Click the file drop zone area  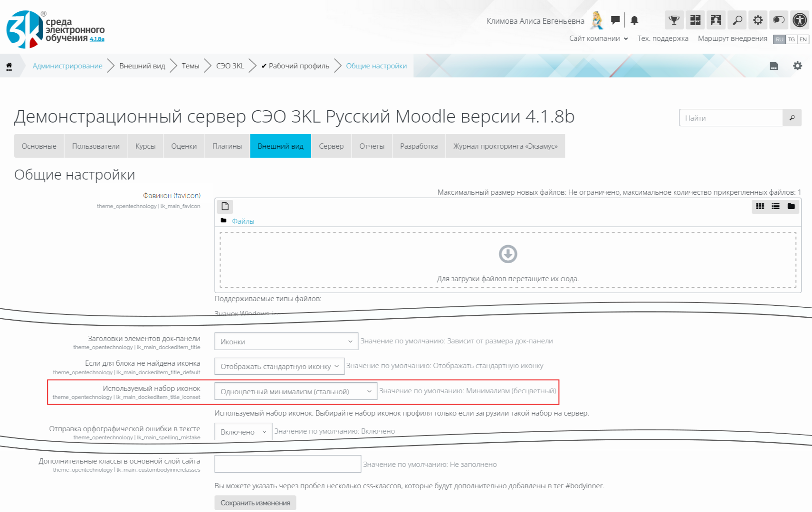click(x=508, y=260)
